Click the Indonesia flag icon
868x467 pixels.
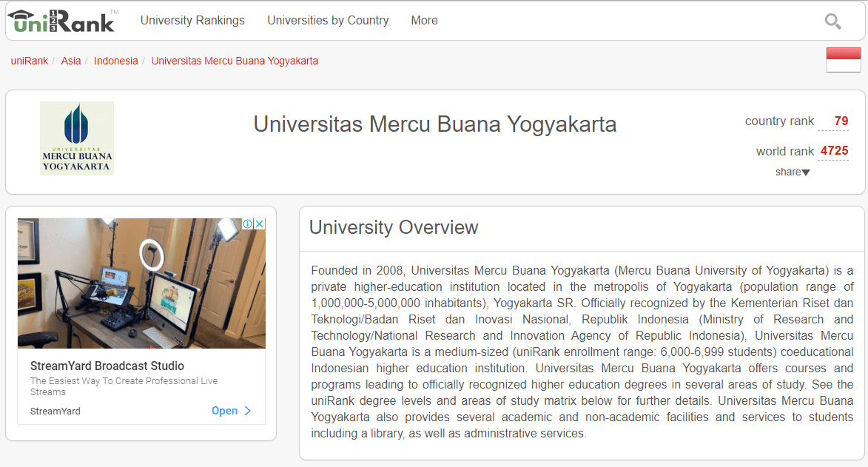tap(843, 59)
